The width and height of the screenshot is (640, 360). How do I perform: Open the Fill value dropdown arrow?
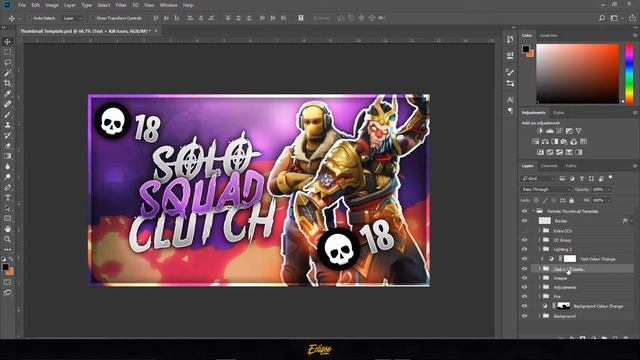(x=609, y=200)
